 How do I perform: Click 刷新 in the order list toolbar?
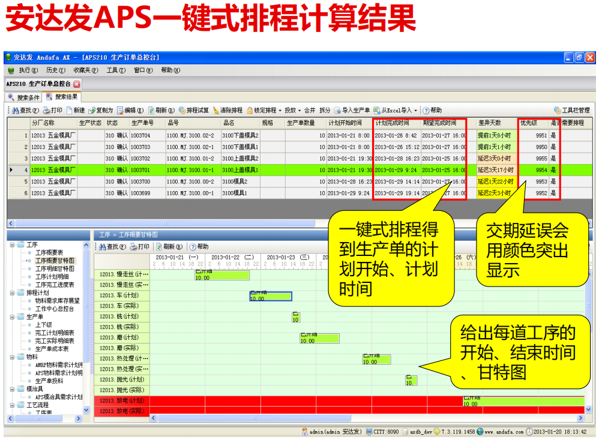tap(161, 110)
